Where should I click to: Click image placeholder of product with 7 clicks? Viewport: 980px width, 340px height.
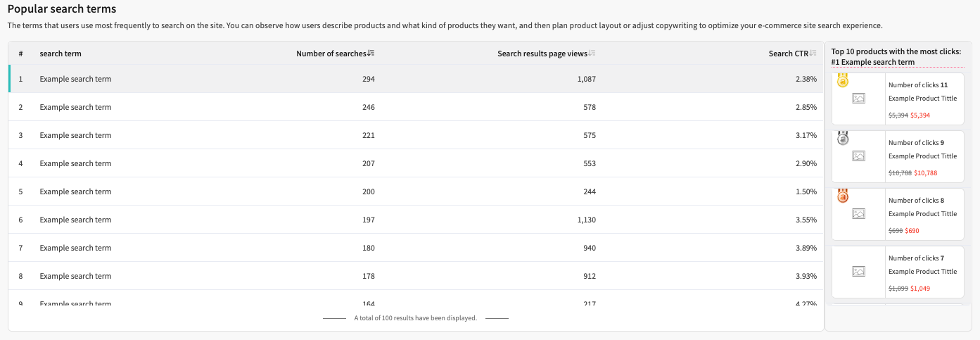[858, 272]
